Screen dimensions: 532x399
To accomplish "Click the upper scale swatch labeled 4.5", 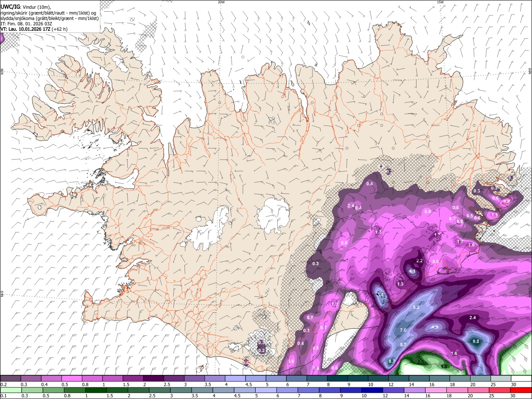I will (256, 378).
